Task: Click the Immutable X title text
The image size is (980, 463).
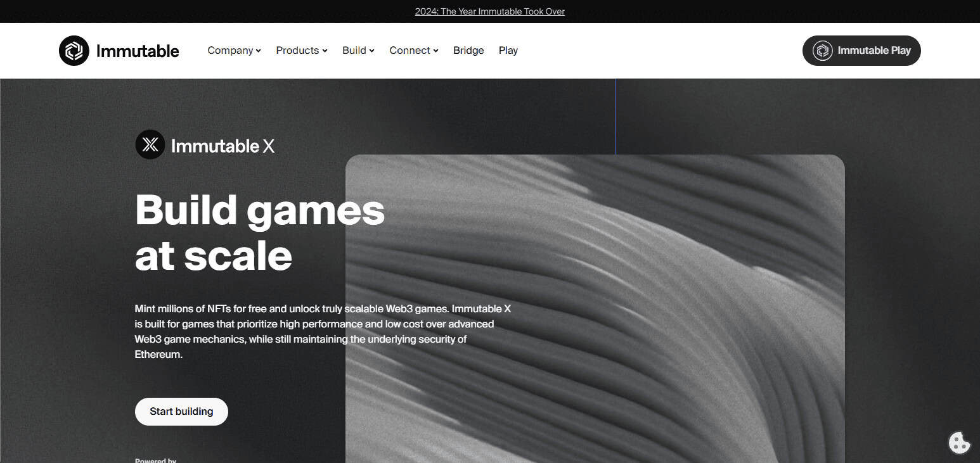Action: pyautogui.click(x=222, y=146)
